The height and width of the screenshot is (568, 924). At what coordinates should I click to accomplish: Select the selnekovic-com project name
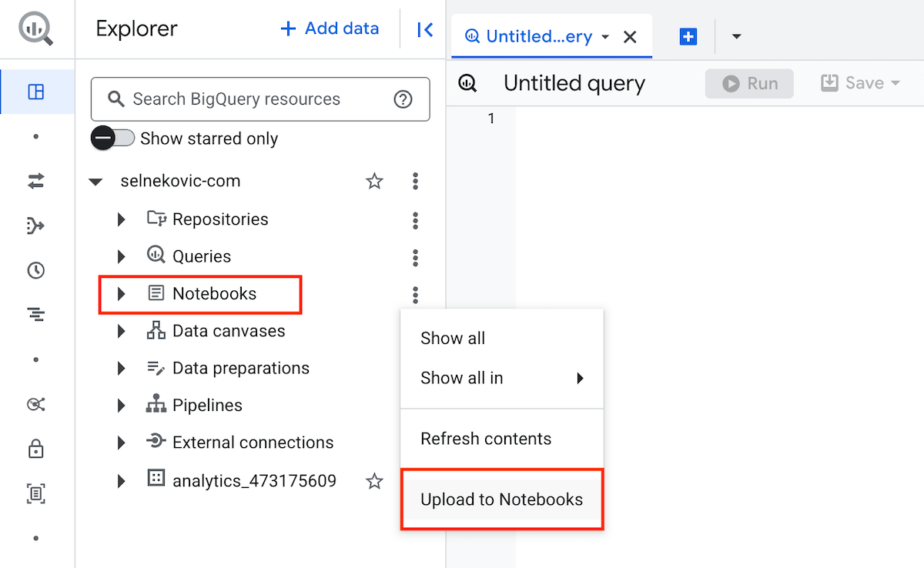(180, 182)
